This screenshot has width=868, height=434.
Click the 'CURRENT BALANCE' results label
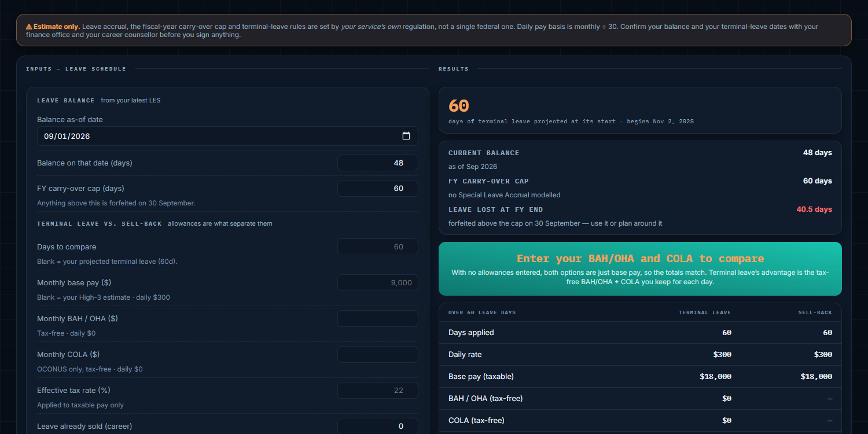point(484,153)
